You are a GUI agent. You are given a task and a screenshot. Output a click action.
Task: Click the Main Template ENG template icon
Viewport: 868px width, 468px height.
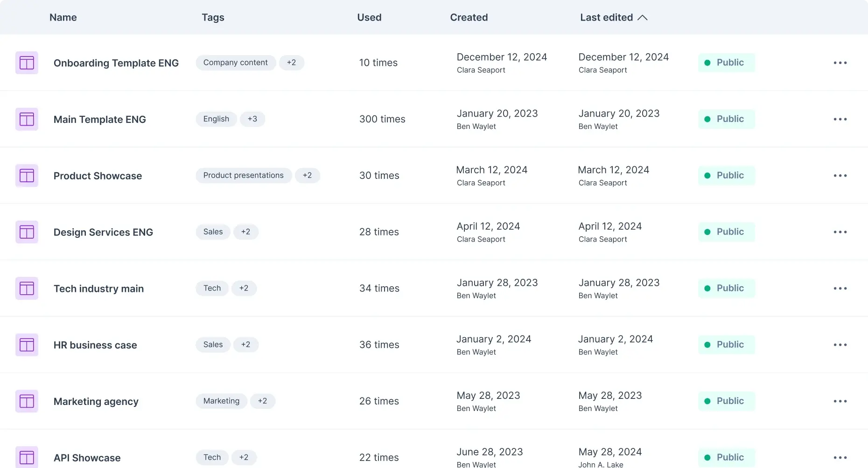pos(27,119)
